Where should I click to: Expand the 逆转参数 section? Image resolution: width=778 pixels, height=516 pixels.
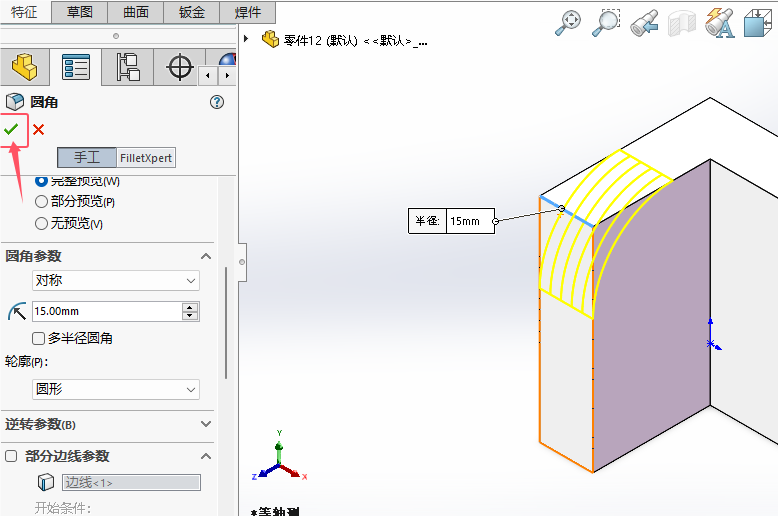coord(206,424)
